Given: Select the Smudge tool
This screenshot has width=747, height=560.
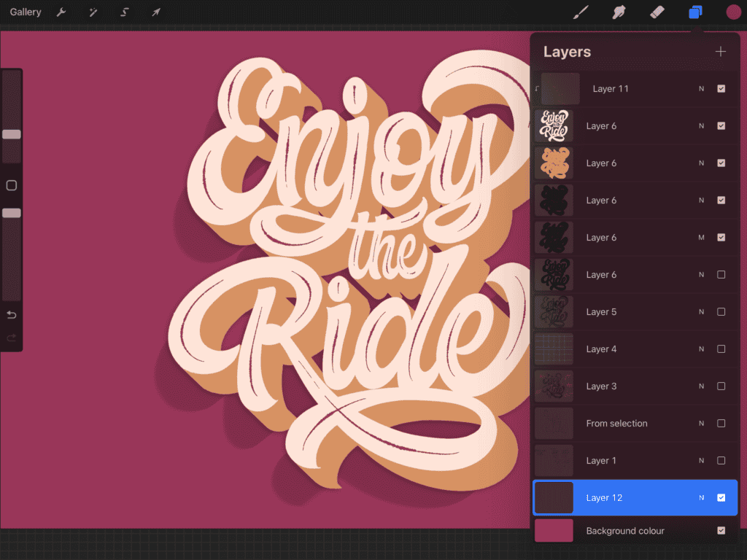Looking at the screenshot, I should point(619,12).
